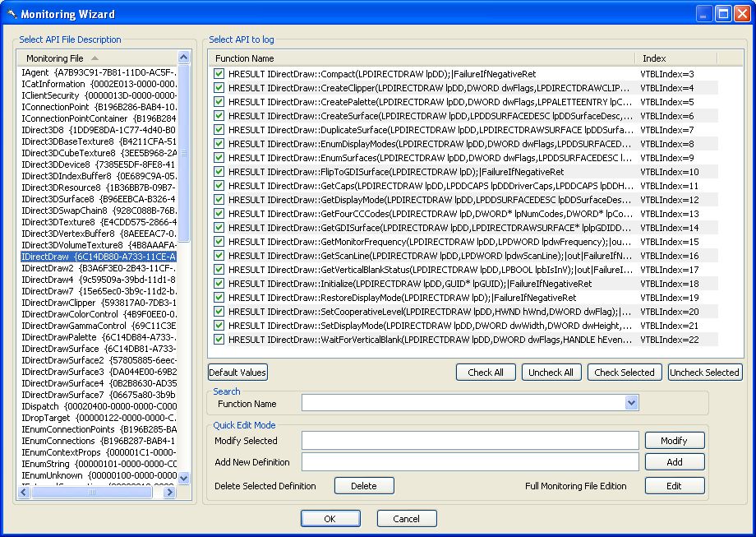This screenshot has width=756, height=537.
Task: Select the highlighted IDirectDraw entry
Action: pos(99,257)
